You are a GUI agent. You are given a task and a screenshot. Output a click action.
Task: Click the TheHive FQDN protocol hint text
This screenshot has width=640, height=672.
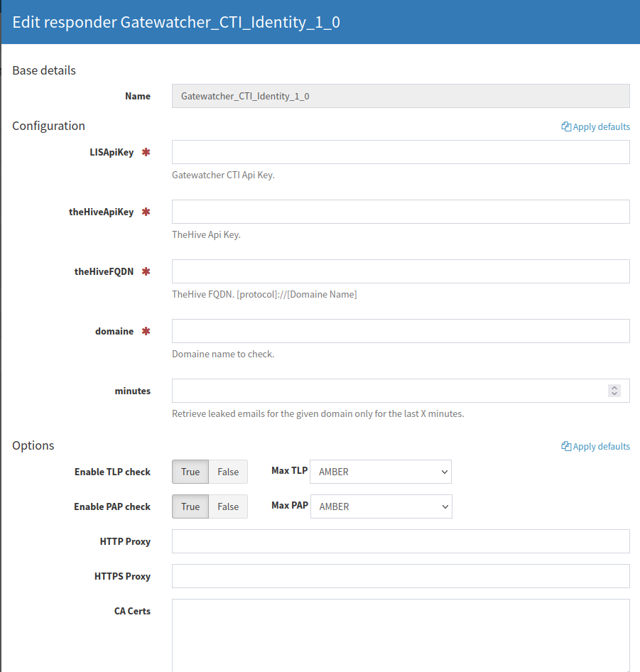(264, 294)
